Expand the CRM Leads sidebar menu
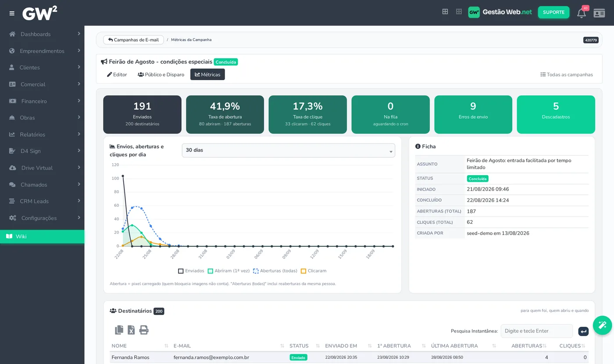The height and width of the screenshot is (364, 614). click(42, 201)
